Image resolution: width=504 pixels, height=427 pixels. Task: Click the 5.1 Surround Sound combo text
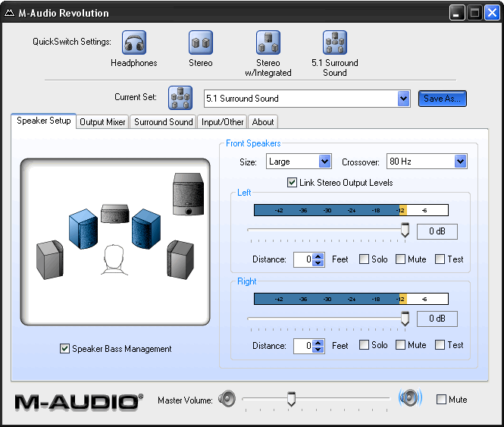pos(243,99)
